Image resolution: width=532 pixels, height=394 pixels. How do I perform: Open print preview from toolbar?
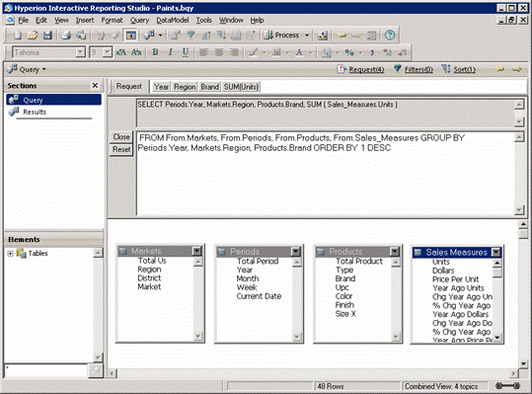click(x=81, y=35)
